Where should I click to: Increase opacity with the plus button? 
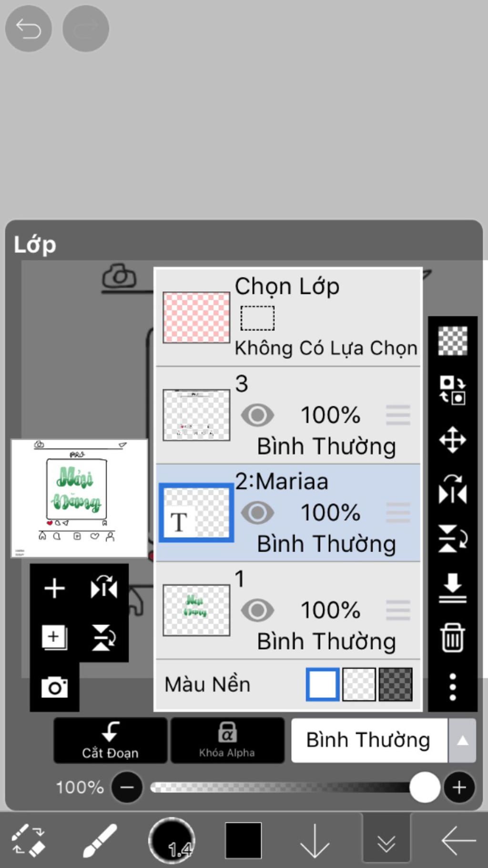(459, 787)
